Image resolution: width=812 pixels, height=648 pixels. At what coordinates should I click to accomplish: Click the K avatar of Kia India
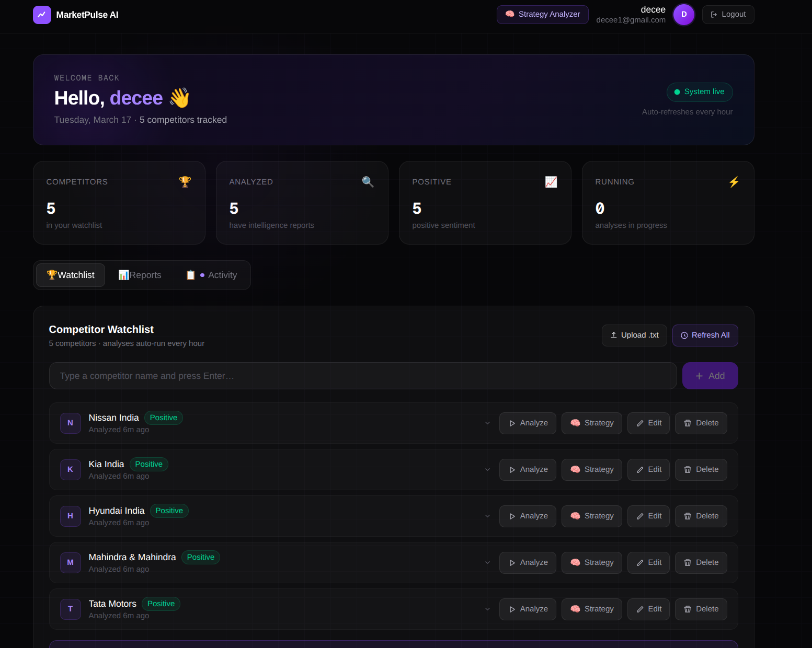point(71,470)
